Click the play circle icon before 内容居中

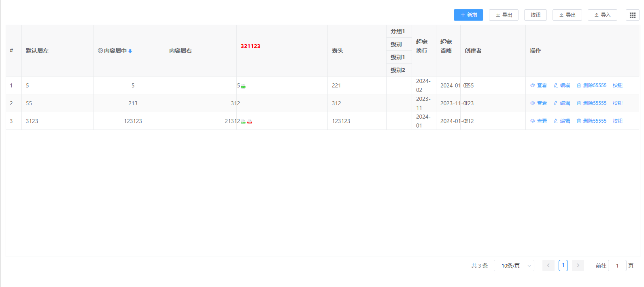click(x=100, y=51)
